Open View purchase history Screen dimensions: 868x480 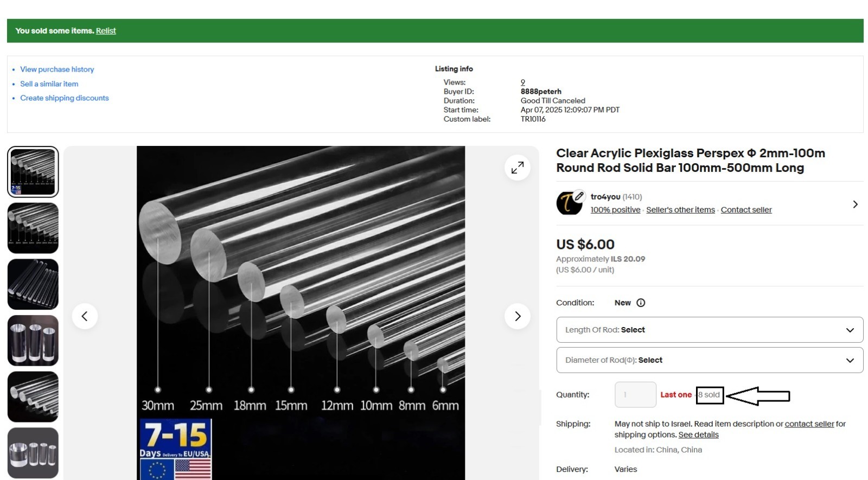[57, 69]
